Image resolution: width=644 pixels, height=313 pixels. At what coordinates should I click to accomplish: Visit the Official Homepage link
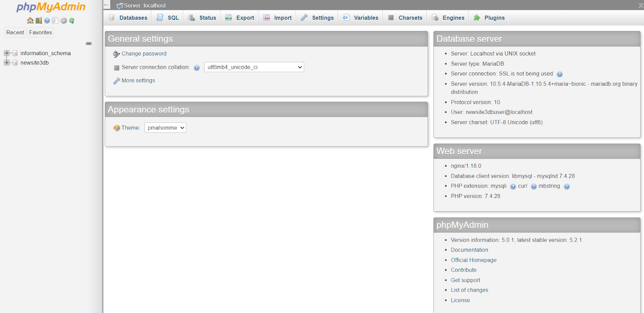click(474, 260)
